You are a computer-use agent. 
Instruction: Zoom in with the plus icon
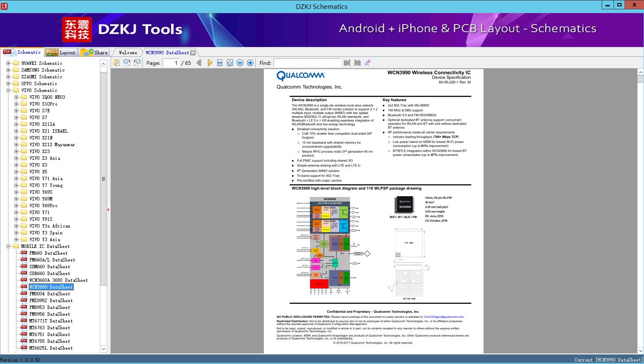(250, 63)
